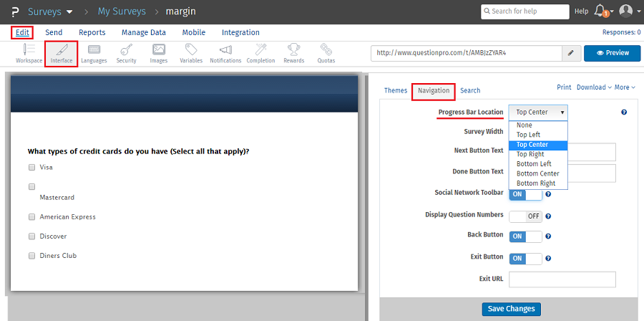Click help icon for Progress Bar Location
Image resolution: width=644 pixels, height=321 pixels.
tap(624, 112)
